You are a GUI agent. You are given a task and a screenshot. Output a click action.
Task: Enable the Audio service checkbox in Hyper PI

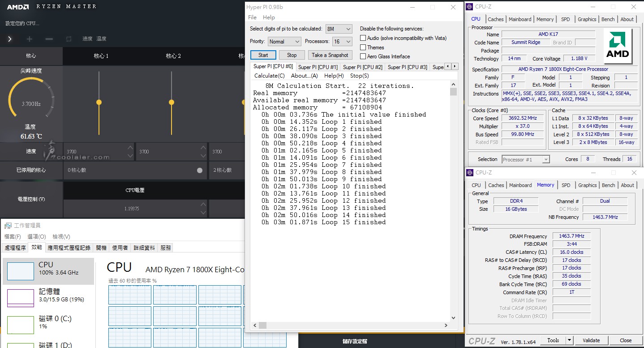363,38
